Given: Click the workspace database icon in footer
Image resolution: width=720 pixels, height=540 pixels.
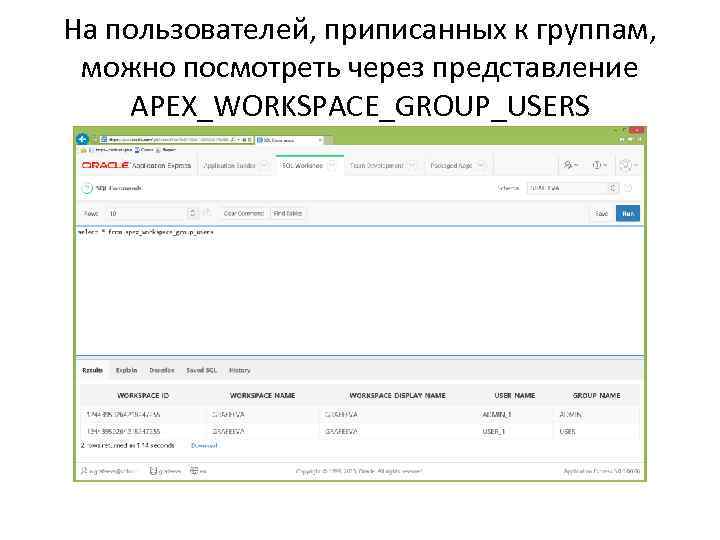Looking at the screenshot, I should pos(154,471).
